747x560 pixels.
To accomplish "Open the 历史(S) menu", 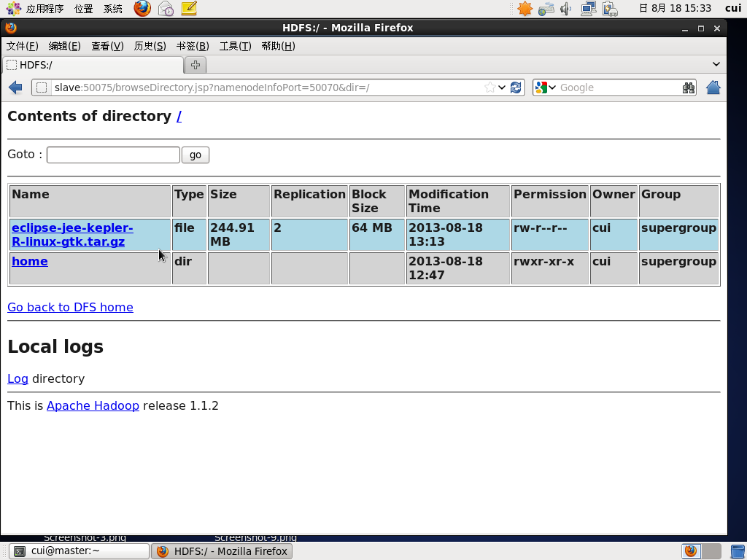I will [150, 46].
